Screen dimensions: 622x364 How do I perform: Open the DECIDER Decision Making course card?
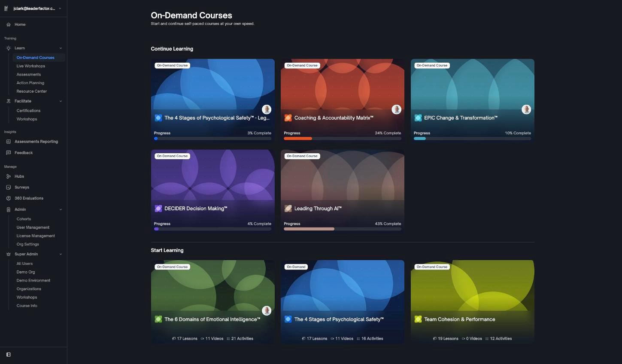click(212, 191)
